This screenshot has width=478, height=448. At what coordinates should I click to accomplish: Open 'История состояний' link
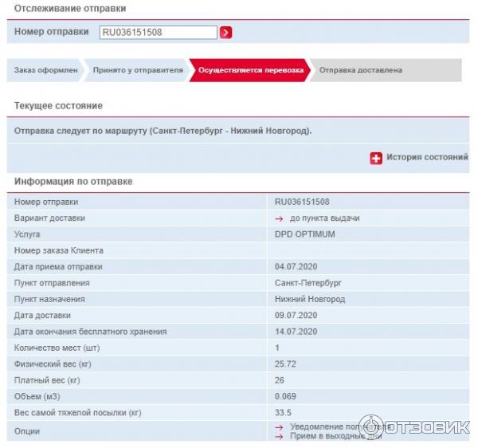tap(427, 157)
